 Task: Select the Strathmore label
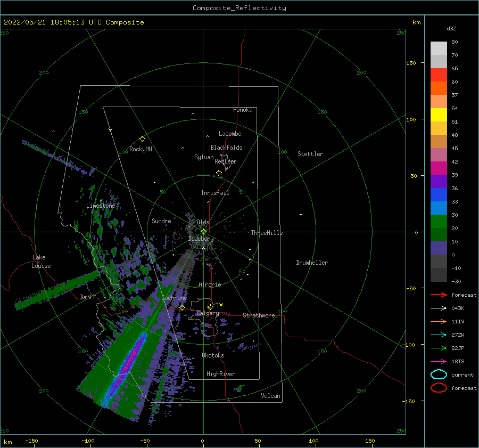[259, 315]
